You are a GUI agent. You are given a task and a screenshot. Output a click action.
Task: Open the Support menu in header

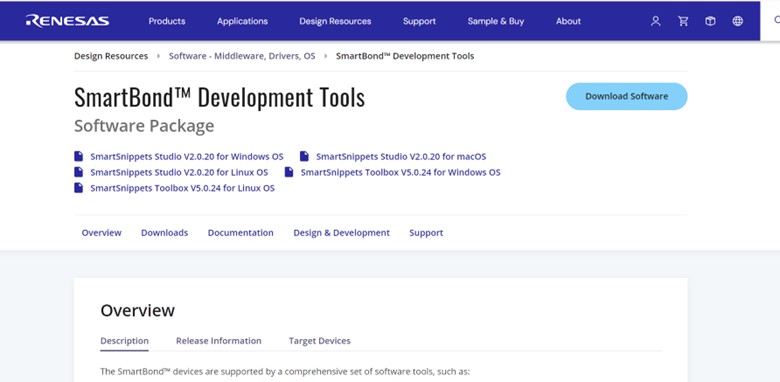tap(419, 21)
